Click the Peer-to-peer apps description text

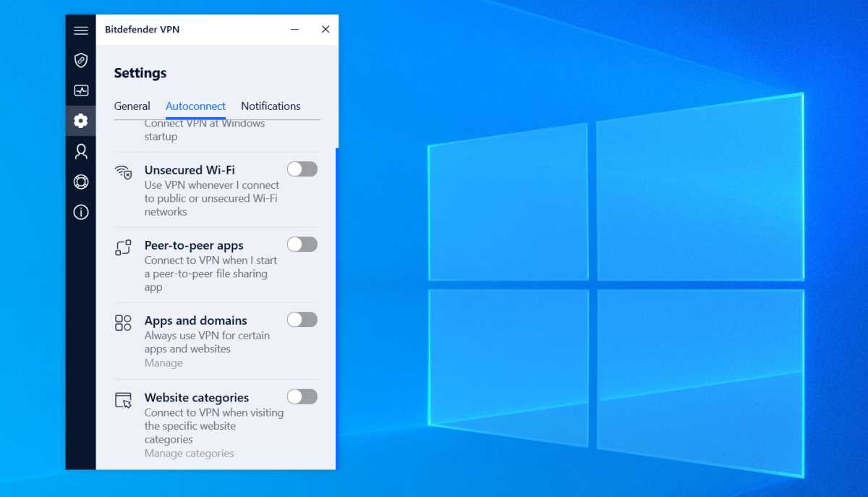click(210, 273)
